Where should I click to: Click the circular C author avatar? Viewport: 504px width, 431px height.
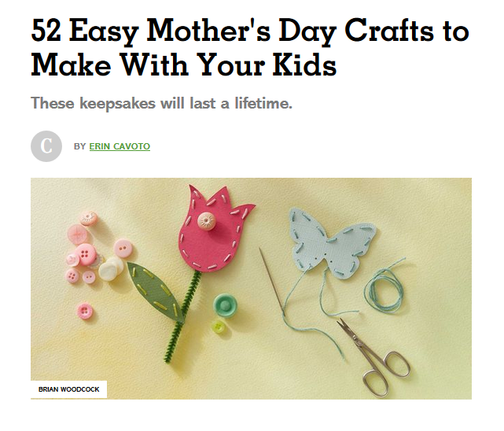(x=46, y=146)
